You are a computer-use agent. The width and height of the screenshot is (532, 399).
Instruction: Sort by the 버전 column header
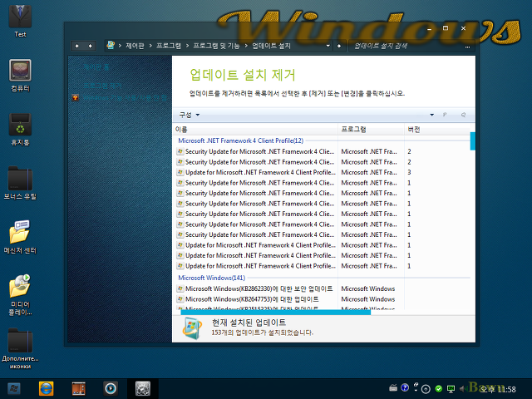coord(437,130)
